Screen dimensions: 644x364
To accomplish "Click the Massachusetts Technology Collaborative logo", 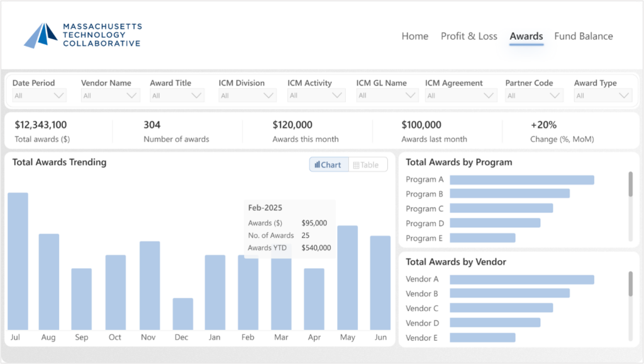I will (x=82, y=35).
